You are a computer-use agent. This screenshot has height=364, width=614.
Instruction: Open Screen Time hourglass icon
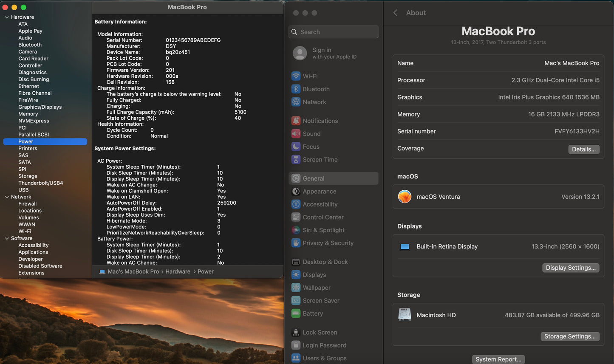click(296, 160)
